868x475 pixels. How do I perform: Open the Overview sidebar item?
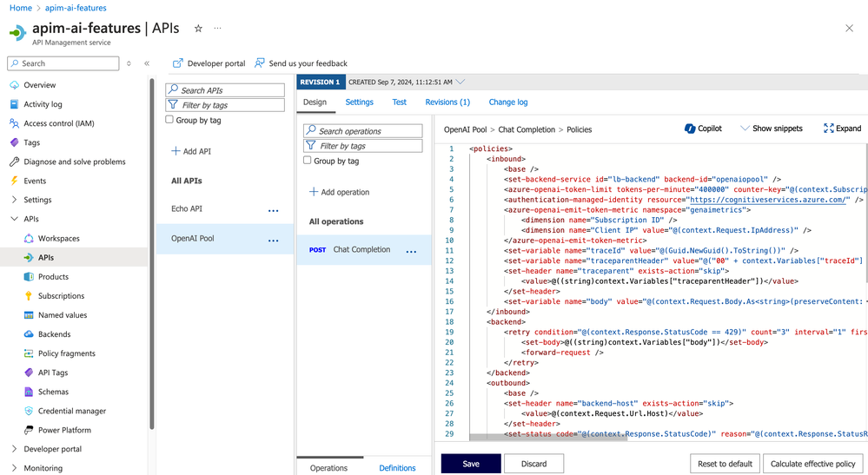[39, 85]
